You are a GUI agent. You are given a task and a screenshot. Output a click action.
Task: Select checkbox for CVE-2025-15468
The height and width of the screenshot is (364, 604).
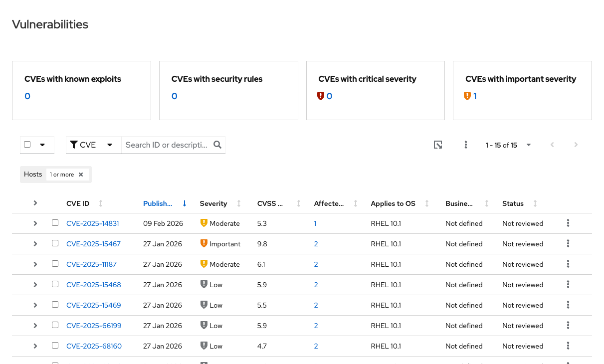(x=55, y=284)
